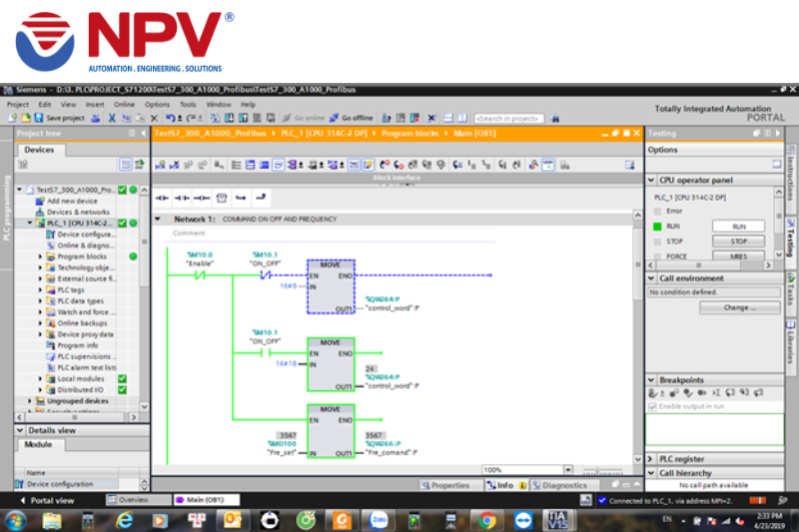Click the Search in project input field
The height and width of the screenshot is (532, 799).
pyautogui.click(x=508, y=118)
